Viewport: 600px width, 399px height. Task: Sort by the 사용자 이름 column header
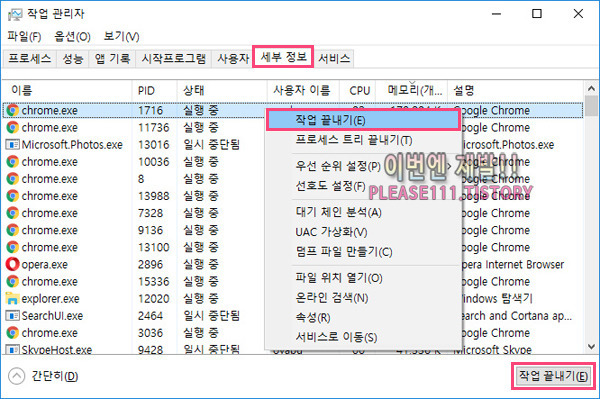[x=303, y=91]
